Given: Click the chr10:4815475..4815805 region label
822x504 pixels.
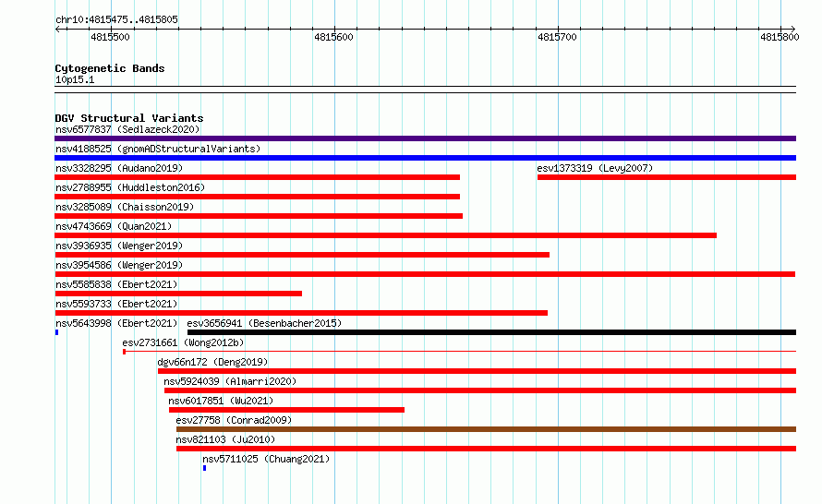Looking at the screenshot, I should [116, 19].
